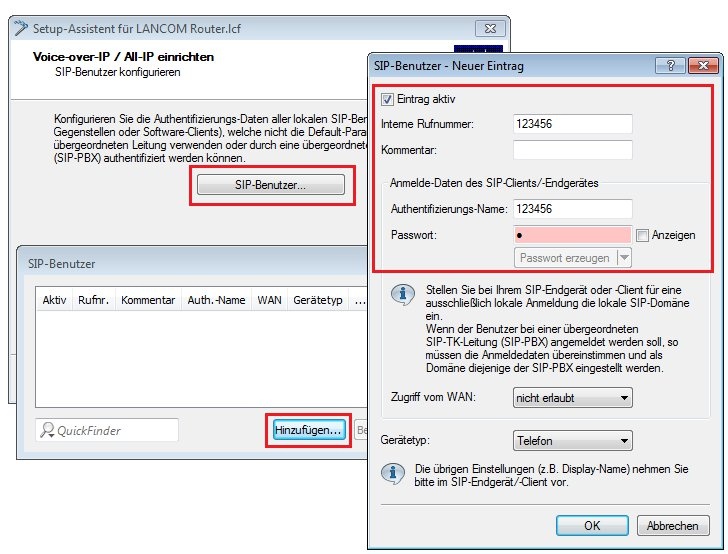Click the help question mark icon
The height and width of the screenshot is (554, 728).
pyautogui.click(x=664, y=66)
